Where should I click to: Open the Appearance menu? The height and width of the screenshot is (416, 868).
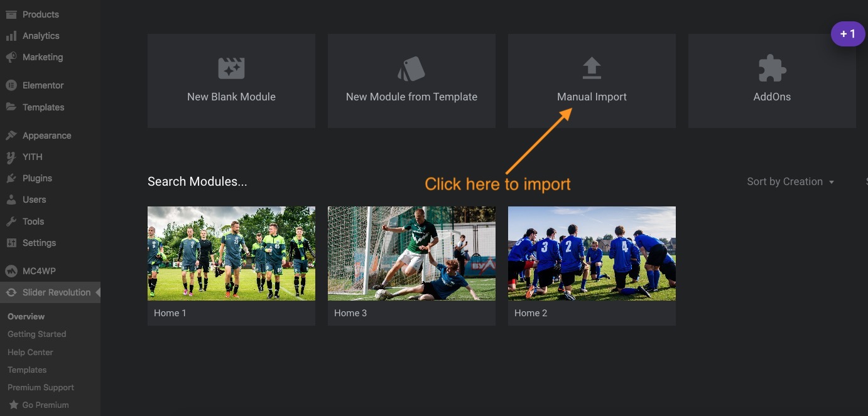point(46,136)
